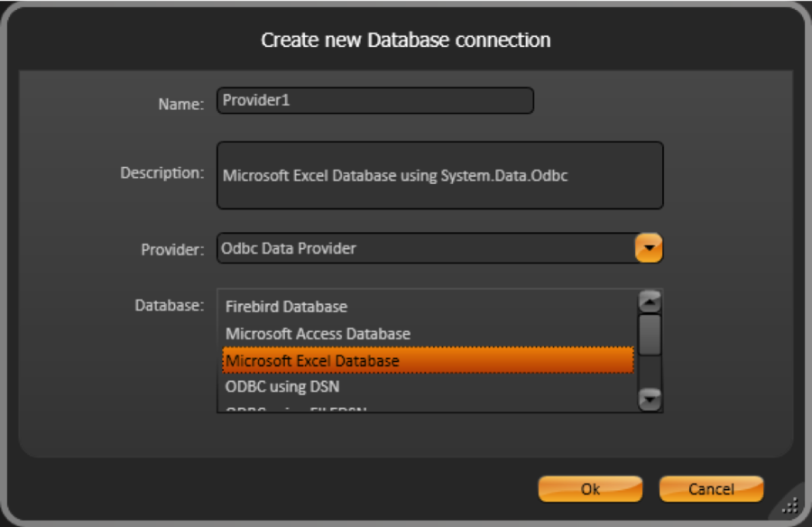The image size is (812, 527).
Task: Click the Provider label text
Action: pyautogui.click(x=172, y=249)
